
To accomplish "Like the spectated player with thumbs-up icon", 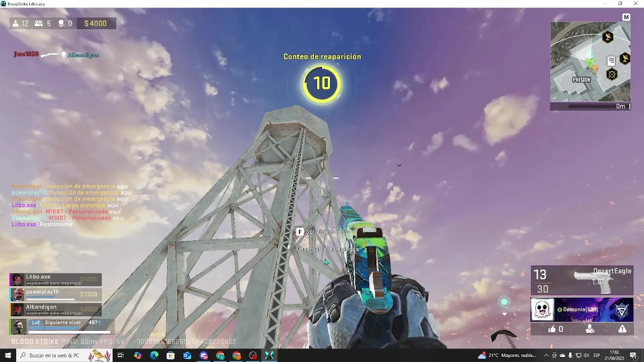I will coord(552,329).
